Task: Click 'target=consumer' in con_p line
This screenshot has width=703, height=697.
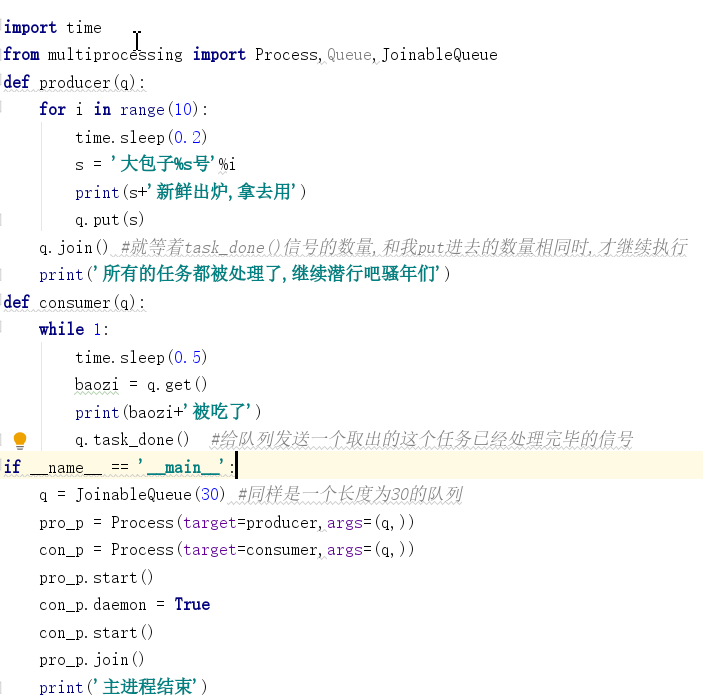Action: tap(250, 550)
